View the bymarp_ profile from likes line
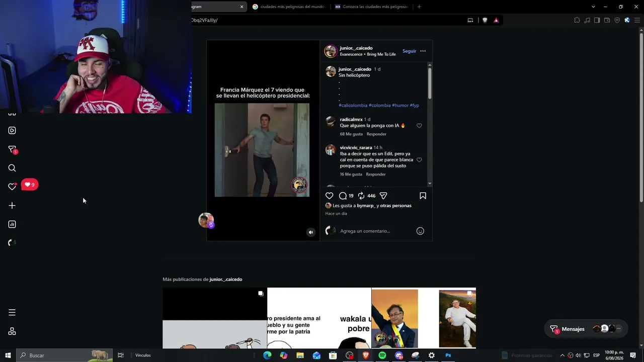This screenshot has height=362, width=644. click(x=366, y=206)
